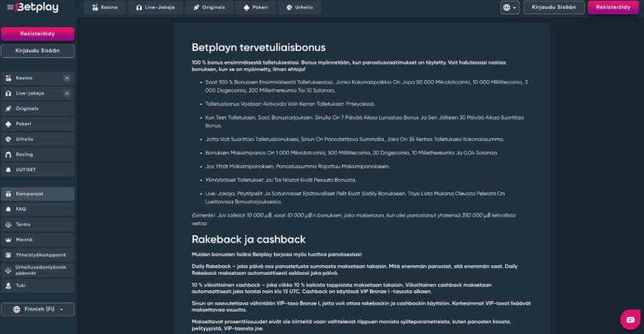Open the top-bar globe language dropdown
Screen dimensions: 644x334
[x=509, y=7]
